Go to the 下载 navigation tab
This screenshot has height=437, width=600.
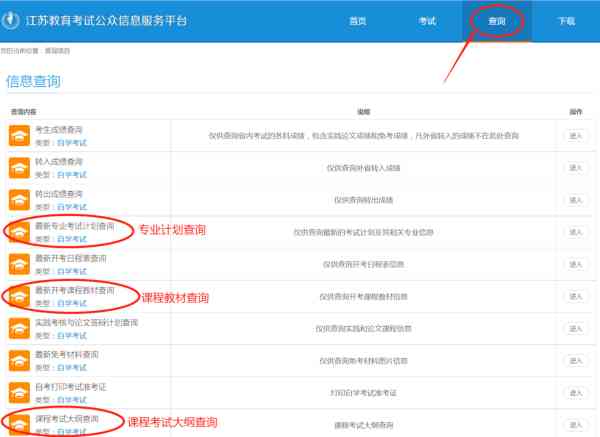click(x=566, y=21)
